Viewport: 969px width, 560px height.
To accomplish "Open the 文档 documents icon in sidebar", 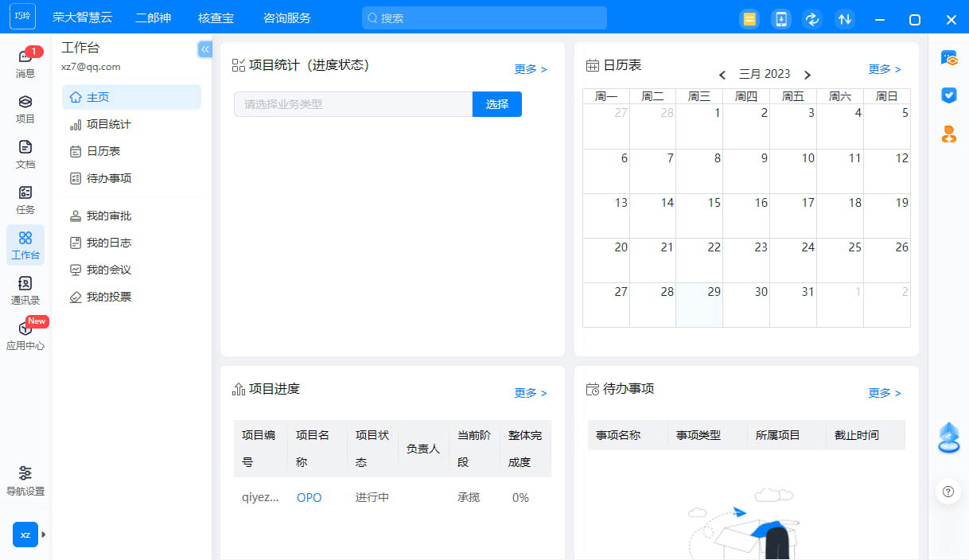I will (x=25, y=154).
